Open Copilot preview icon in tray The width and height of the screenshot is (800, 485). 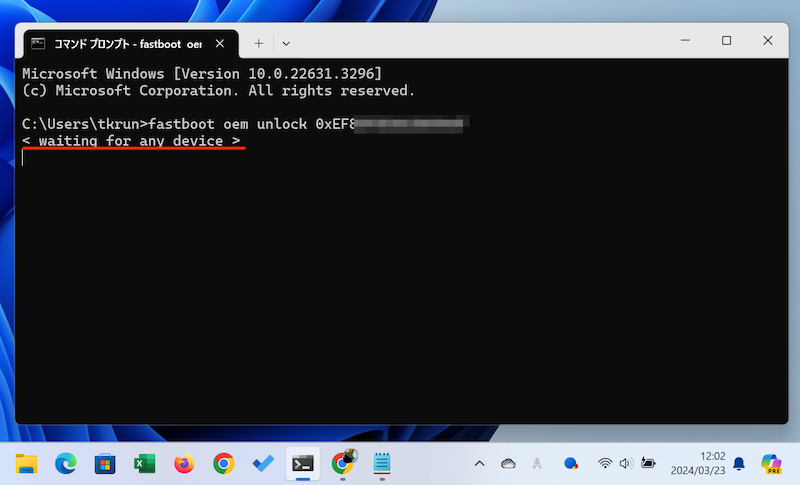click(x=770, y=463)
